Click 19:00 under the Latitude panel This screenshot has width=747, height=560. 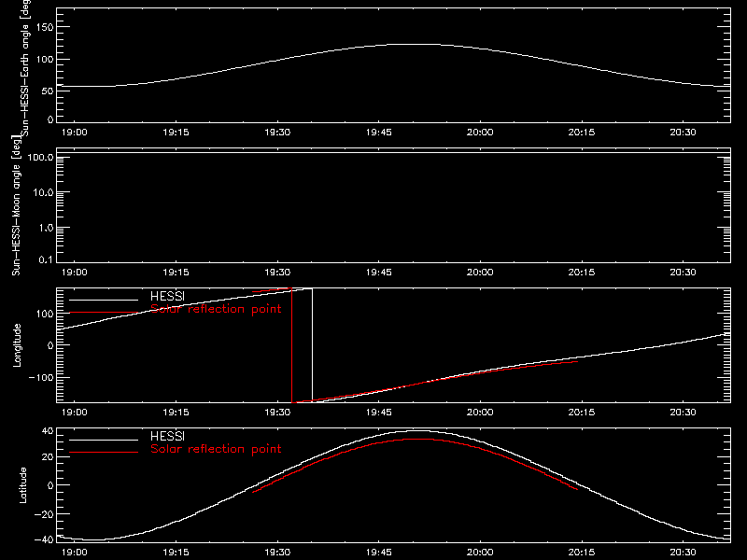(75, 553)
